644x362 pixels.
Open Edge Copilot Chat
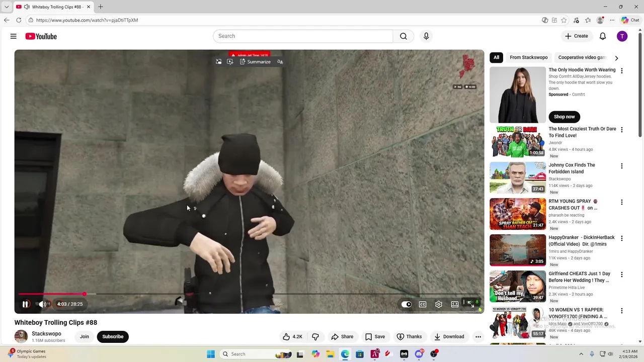point(630,20)
